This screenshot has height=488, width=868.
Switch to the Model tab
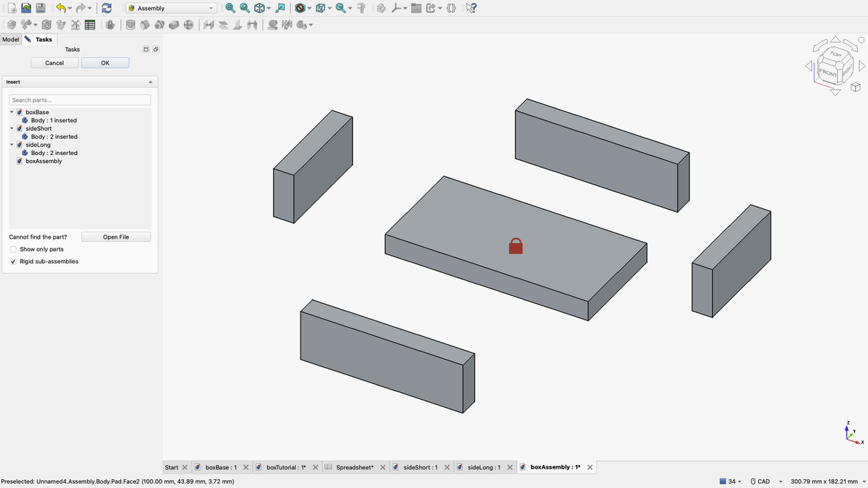[10, 39]
